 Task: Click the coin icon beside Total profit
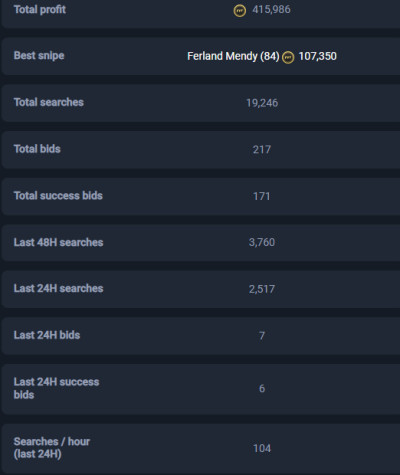tap(239, 11)
